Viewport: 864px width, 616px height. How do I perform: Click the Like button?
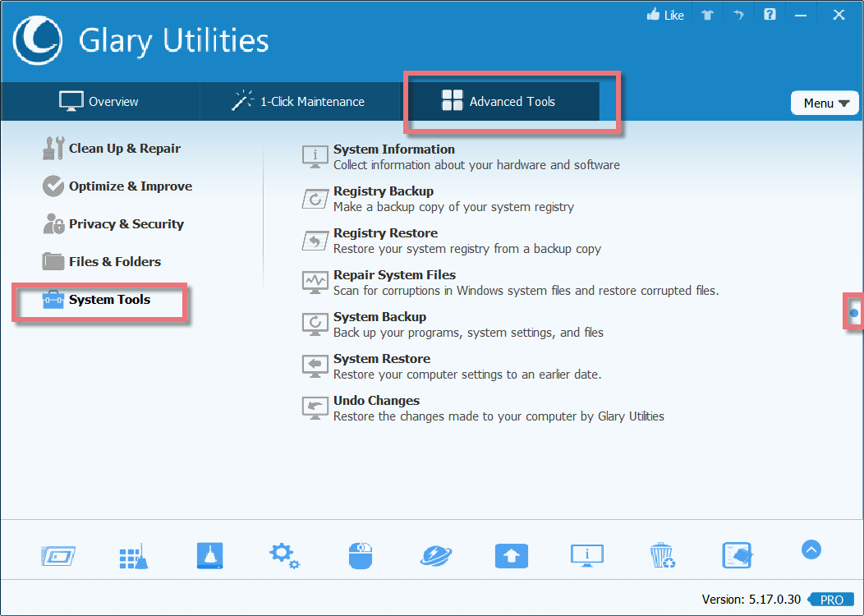[x=664, y=14]
